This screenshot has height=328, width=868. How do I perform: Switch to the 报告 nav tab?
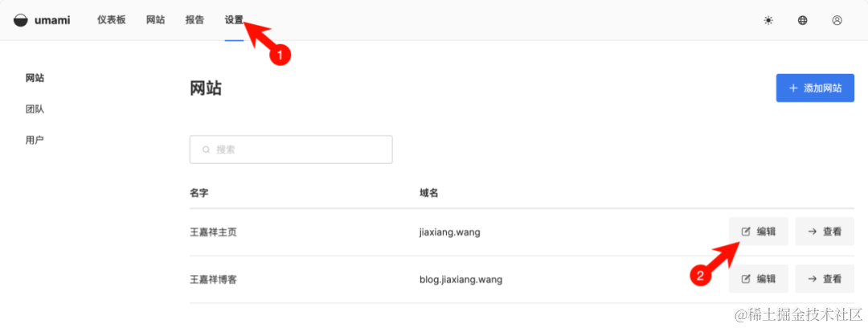(194, 20)
